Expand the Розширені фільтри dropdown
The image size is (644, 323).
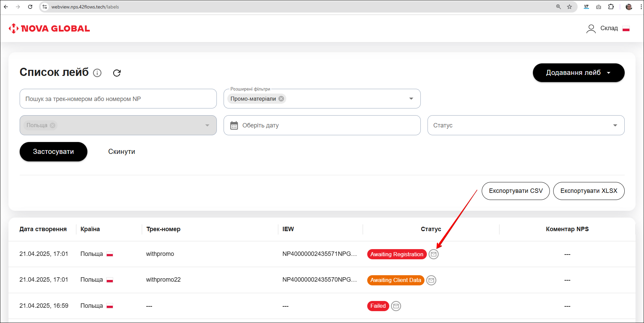pyautogui.click(x=411, y=99)
